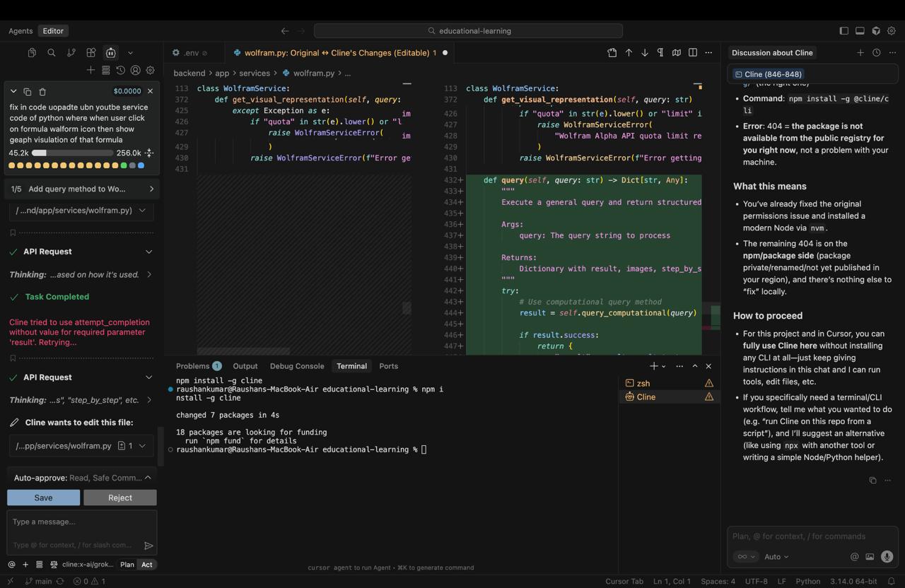Reject Cline's proposed file edit

click(x=119, y=498)
